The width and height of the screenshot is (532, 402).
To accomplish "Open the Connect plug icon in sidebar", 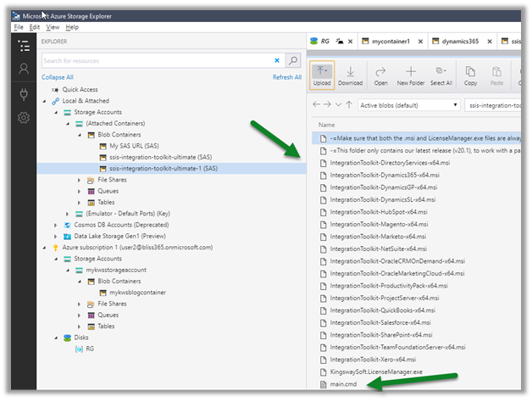I will point(24,93).
